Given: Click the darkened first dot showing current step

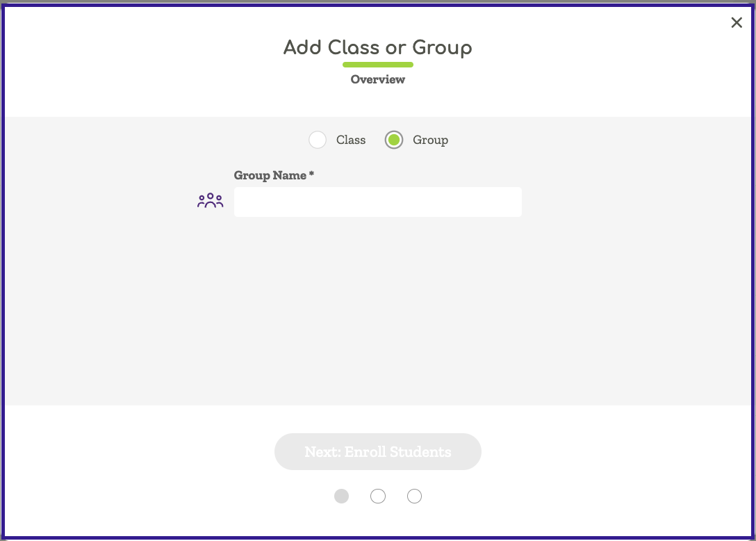Looking at the screenshot, I should coord(341,496).
